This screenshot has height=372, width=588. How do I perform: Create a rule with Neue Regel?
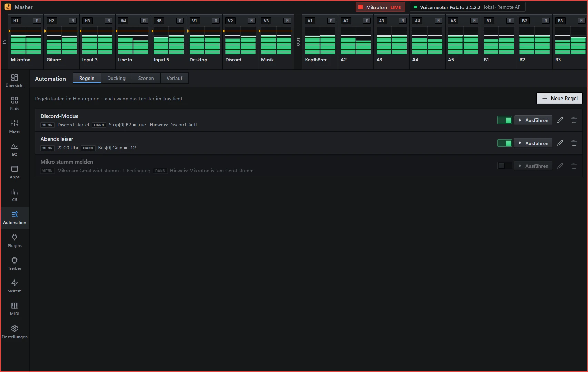[x=559, y=98]
